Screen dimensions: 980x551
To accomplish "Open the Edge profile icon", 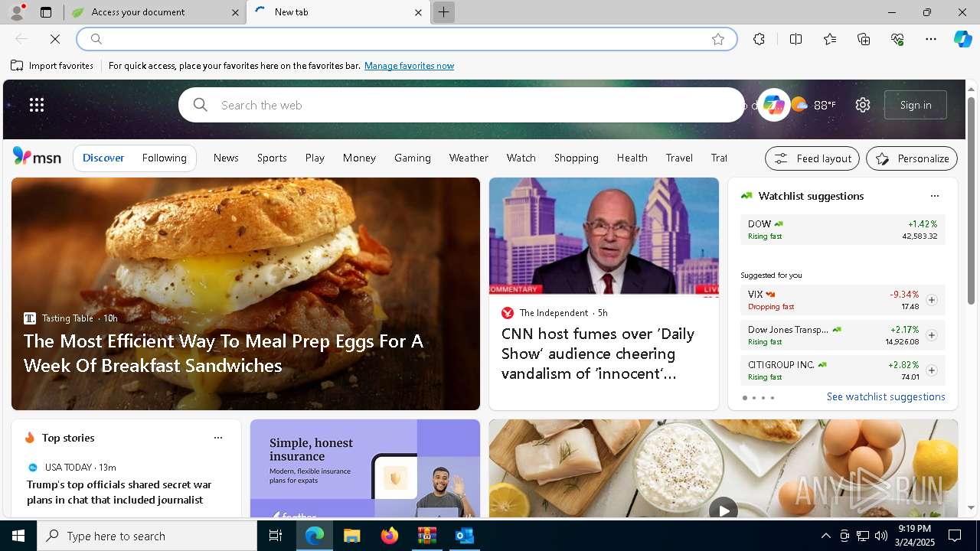I will (16, 12).
